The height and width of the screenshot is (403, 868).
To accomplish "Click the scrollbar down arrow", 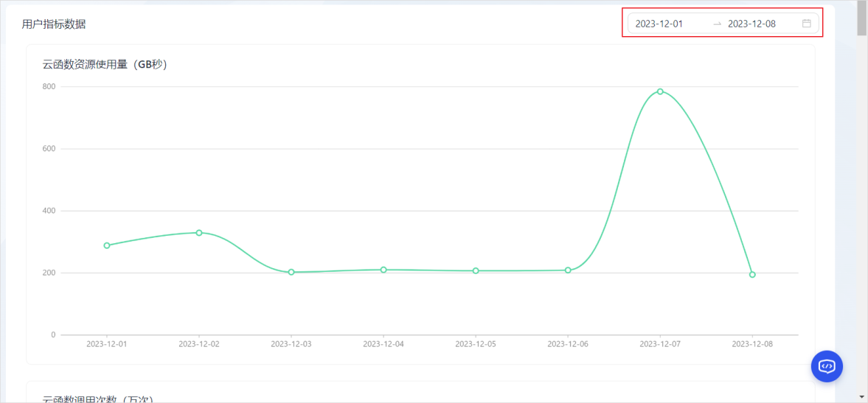I will (862, 397).
